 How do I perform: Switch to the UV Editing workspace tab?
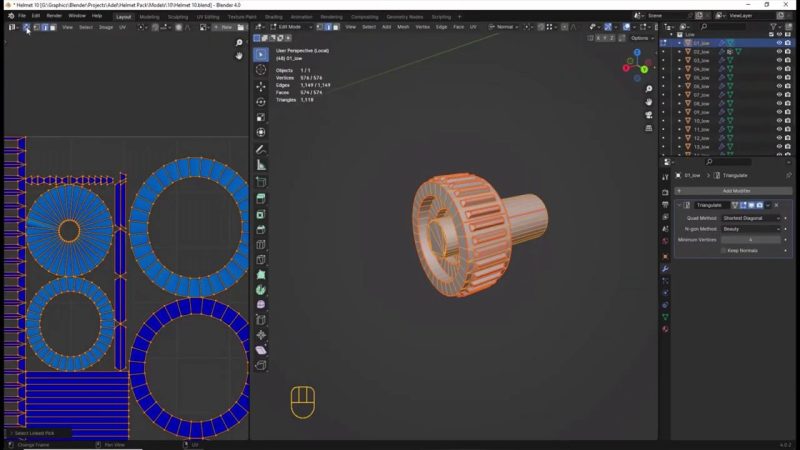(208, 16)
